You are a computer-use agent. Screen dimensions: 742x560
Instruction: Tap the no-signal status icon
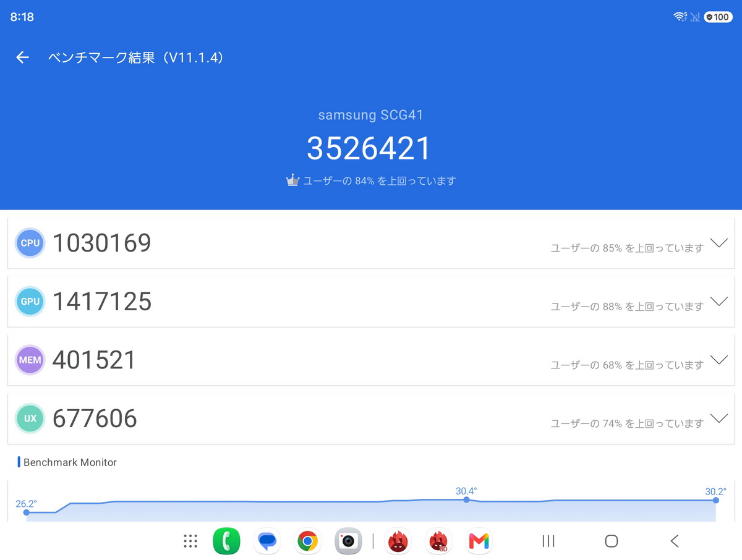click(695, 17)
